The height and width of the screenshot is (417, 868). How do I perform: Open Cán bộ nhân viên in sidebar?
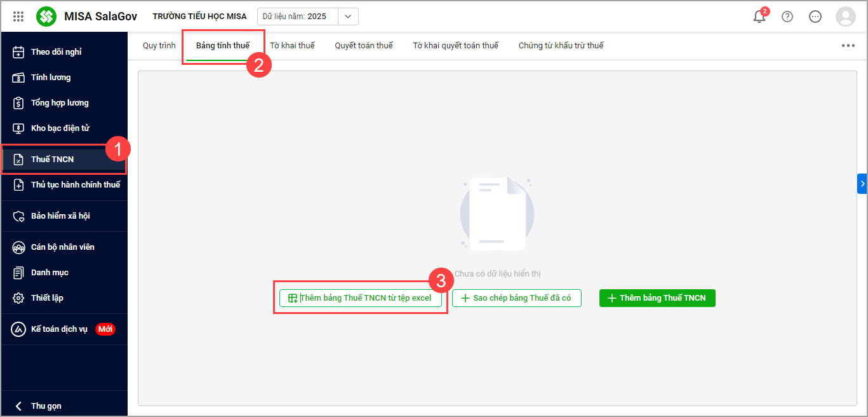(x=62, y=247)
